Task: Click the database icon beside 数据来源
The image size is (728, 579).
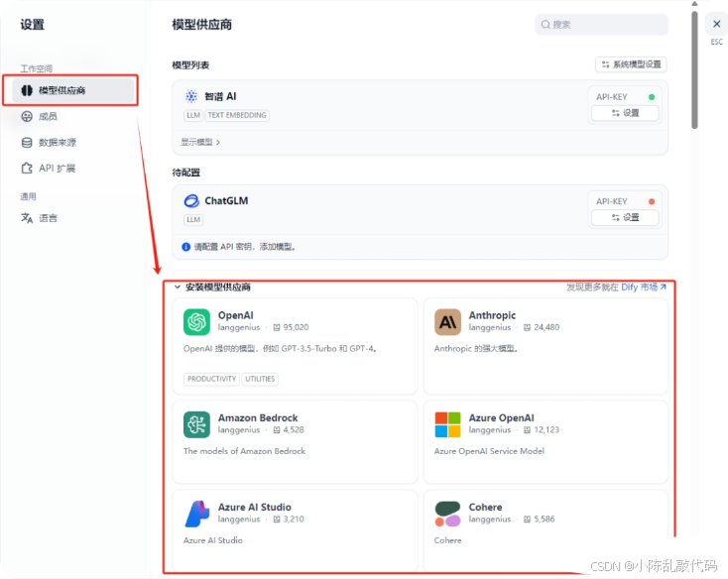Action: (27, 143)
